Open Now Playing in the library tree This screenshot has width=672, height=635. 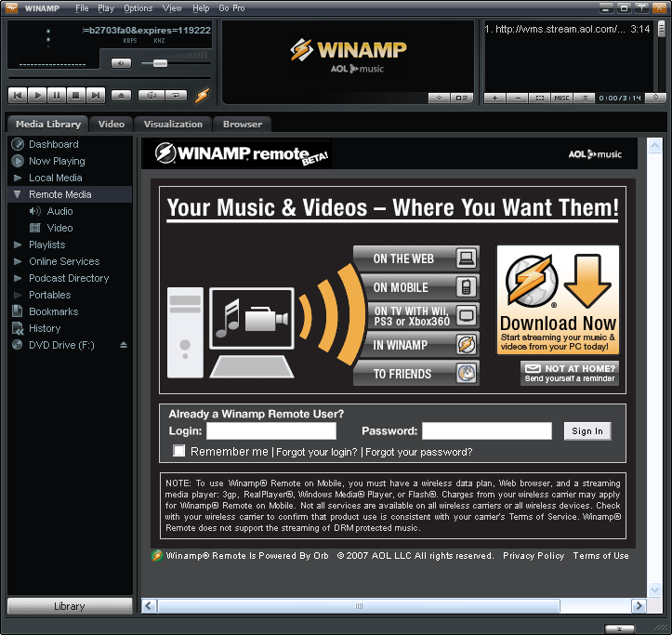click(x=57, y=161)
